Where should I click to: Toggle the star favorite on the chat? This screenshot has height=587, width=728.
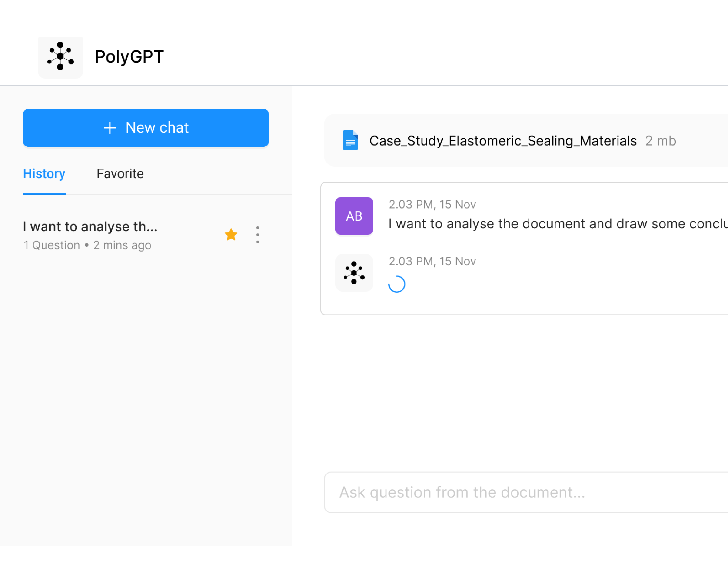tap(231, 235)
